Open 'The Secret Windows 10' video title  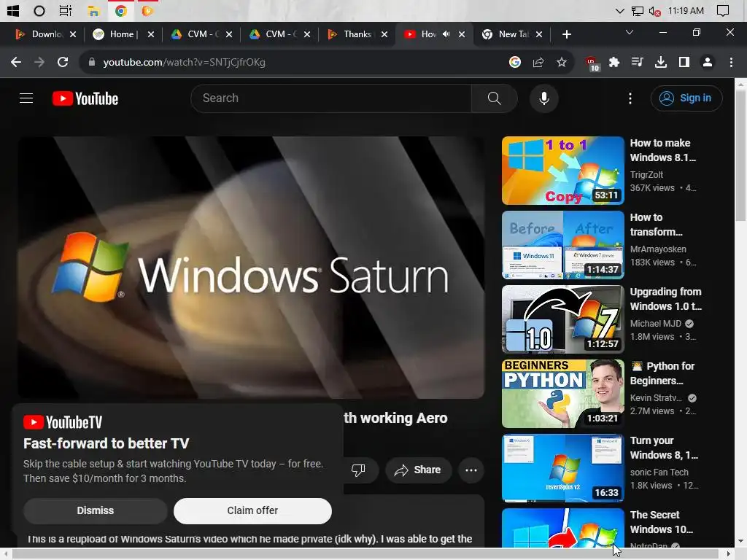[x=661, y=522]
